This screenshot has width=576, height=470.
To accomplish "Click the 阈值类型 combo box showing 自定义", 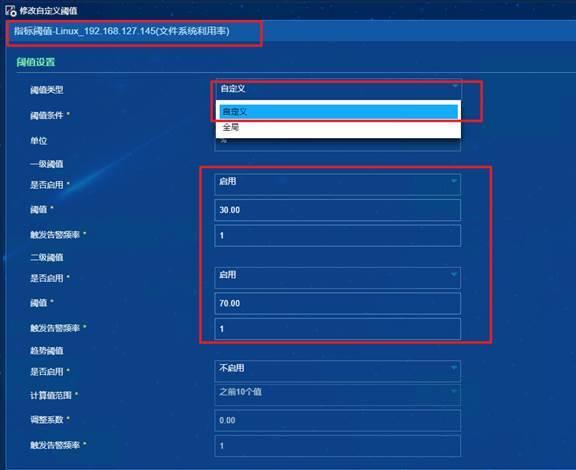I will point(338,89).
